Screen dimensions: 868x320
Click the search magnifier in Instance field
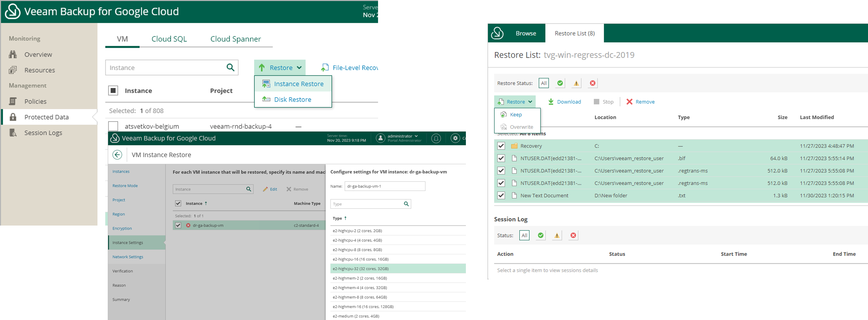231,68
